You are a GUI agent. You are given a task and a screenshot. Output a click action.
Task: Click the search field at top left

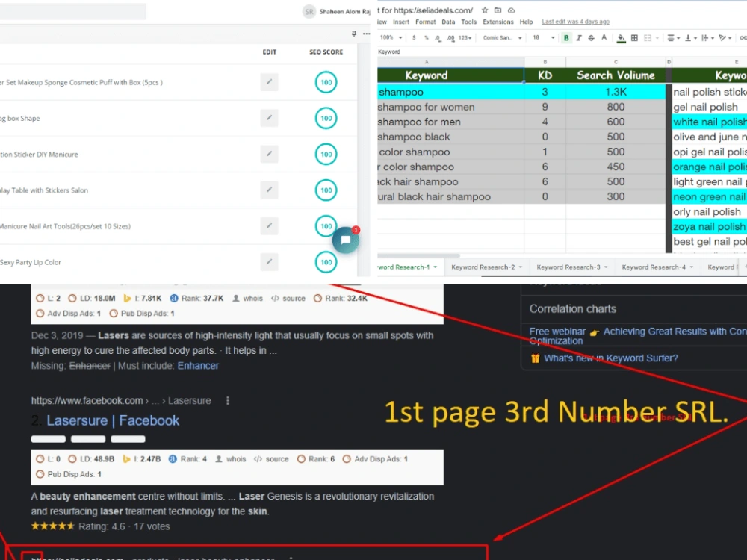[73, 11]
